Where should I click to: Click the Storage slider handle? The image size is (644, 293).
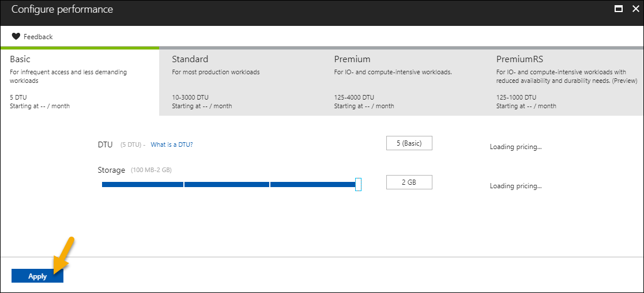[x=358, y=184]
